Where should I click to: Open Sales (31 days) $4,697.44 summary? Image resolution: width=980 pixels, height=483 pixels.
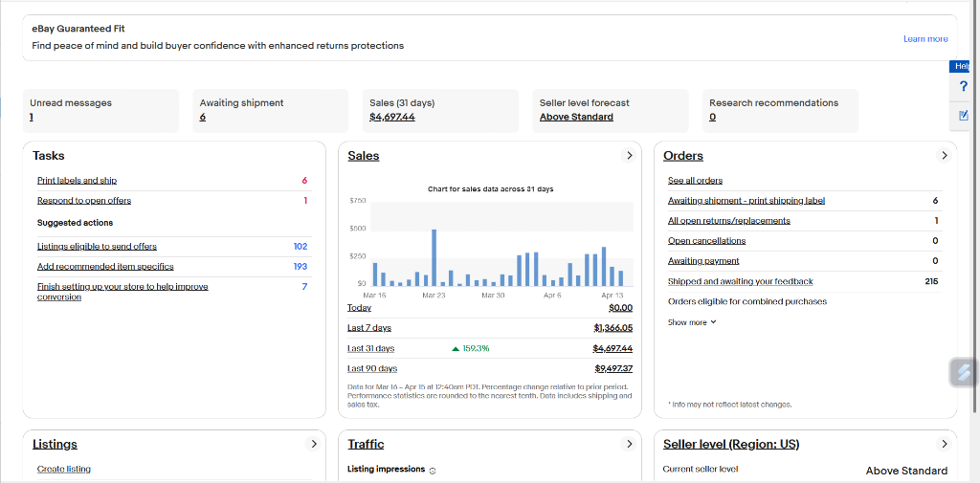click(x=391, y=117)
